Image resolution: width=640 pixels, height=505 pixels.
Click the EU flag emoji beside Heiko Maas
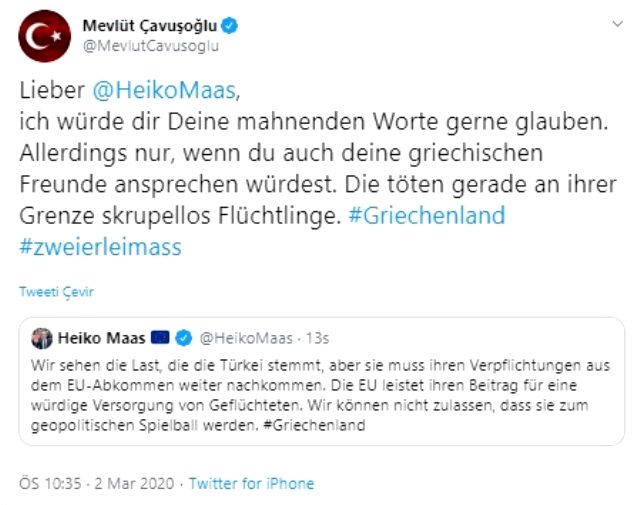[160, 338]
